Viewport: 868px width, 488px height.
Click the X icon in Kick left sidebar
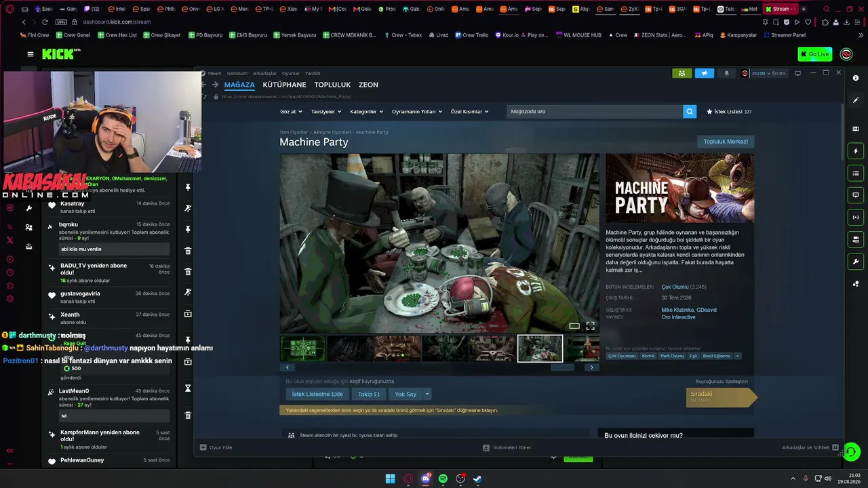point(9,240)
